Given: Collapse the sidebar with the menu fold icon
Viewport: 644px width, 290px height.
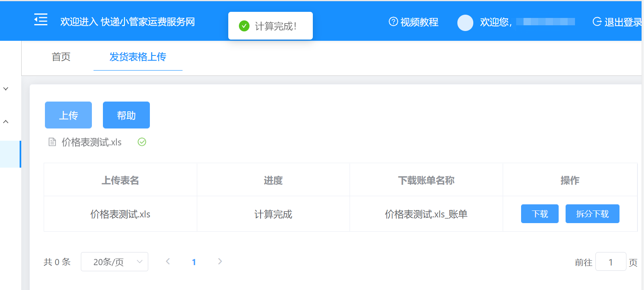Looking at the screenshot, I should 41,20.
